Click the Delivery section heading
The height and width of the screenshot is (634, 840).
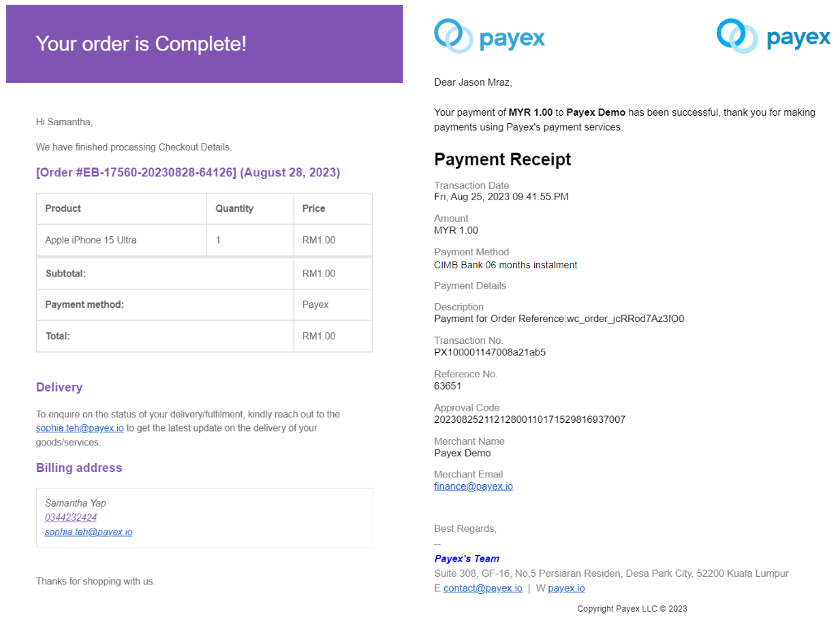click(59, 387)
